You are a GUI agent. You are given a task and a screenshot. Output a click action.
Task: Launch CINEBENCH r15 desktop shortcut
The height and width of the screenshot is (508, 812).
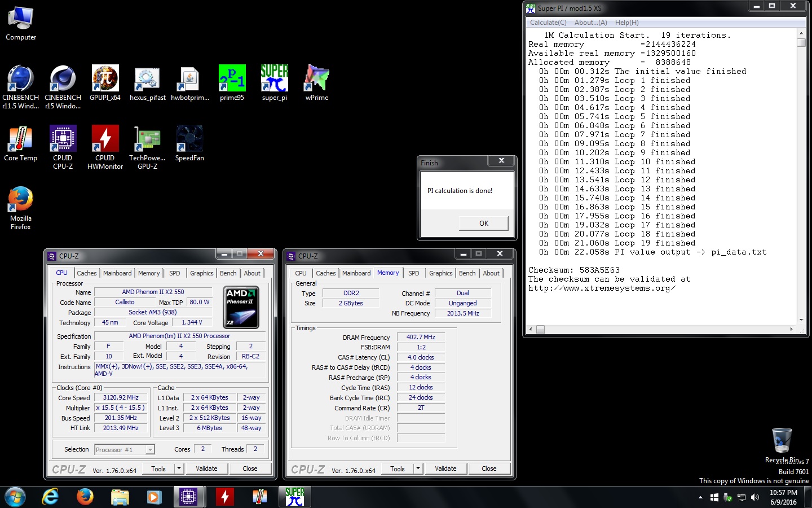(x=63, y=87)
